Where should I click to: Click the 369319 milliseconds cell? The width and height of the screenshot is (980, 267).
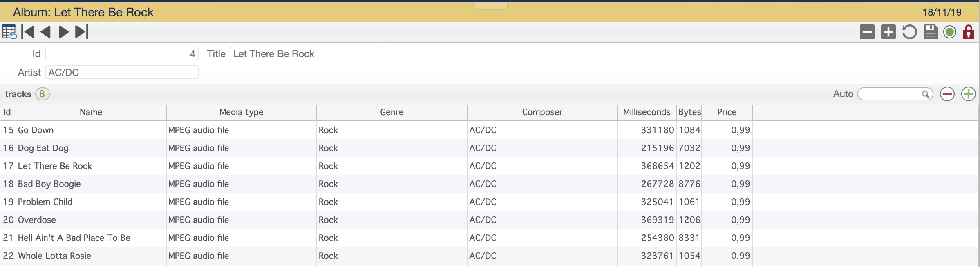(647, 220)
